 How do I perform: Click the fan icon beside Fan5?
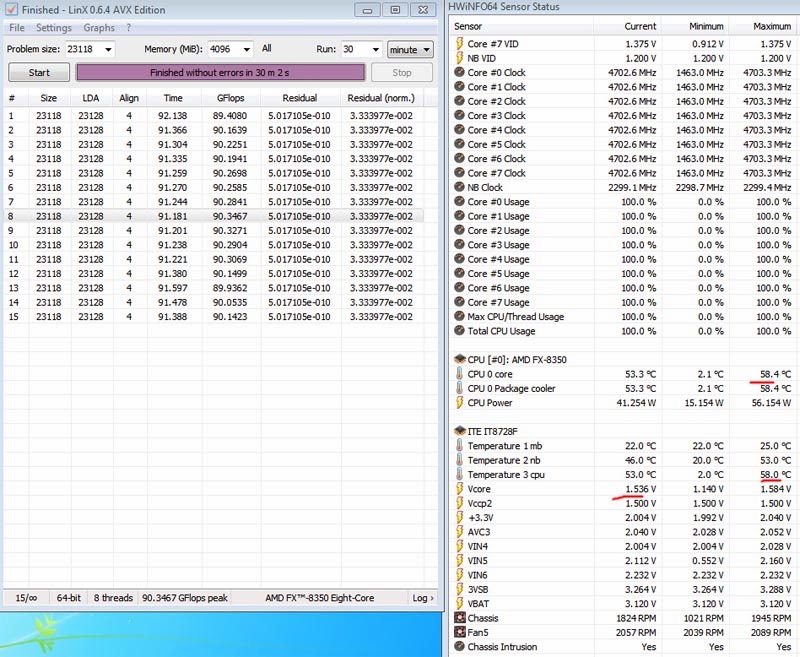pyautogui.click(x=460, y=632)
